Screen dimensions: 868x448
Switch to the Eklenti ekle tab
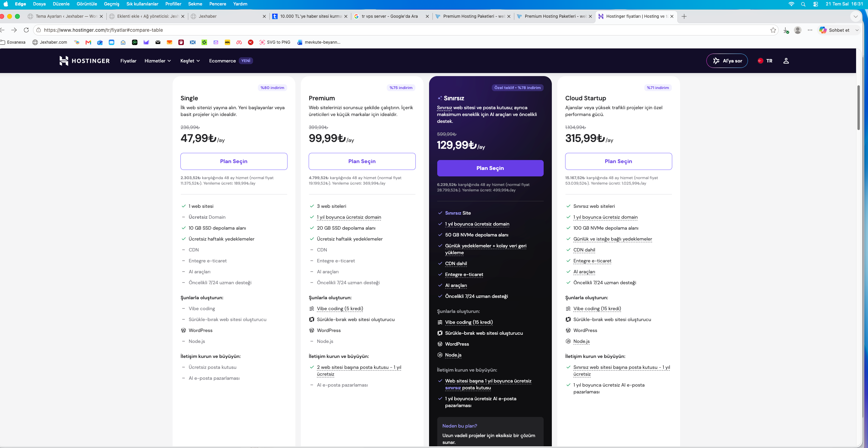[x=147, y=16]
